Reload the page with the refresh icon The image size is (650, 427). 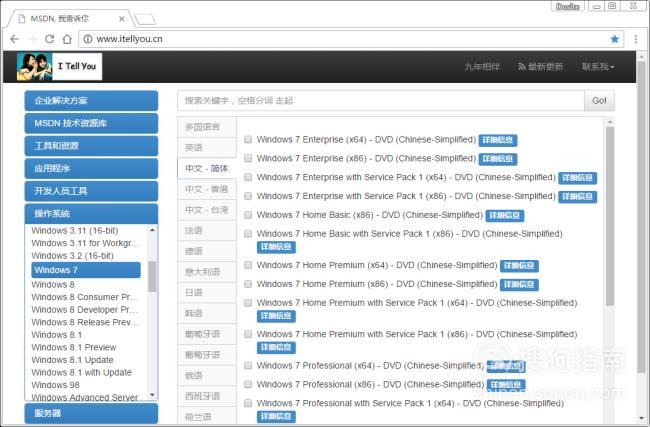pyautogui.click(x=49, y=39)
